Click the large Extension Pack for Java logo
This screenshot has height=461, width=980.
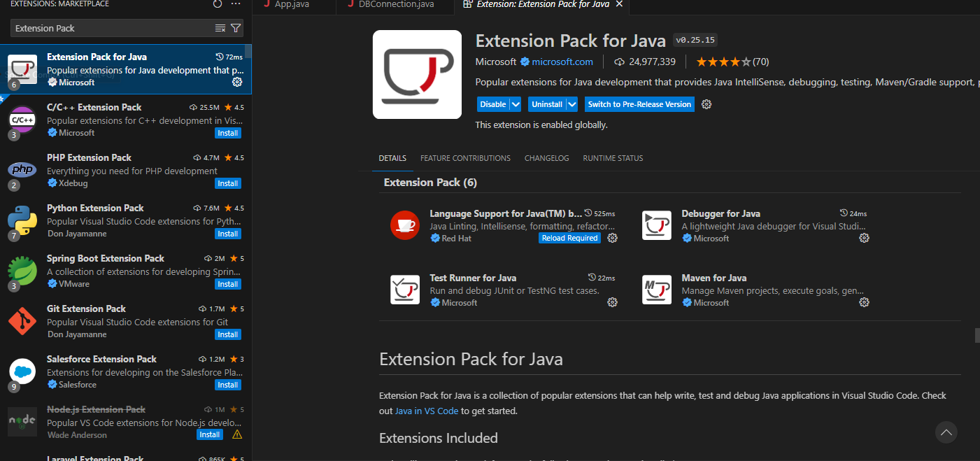pos(418,74)
